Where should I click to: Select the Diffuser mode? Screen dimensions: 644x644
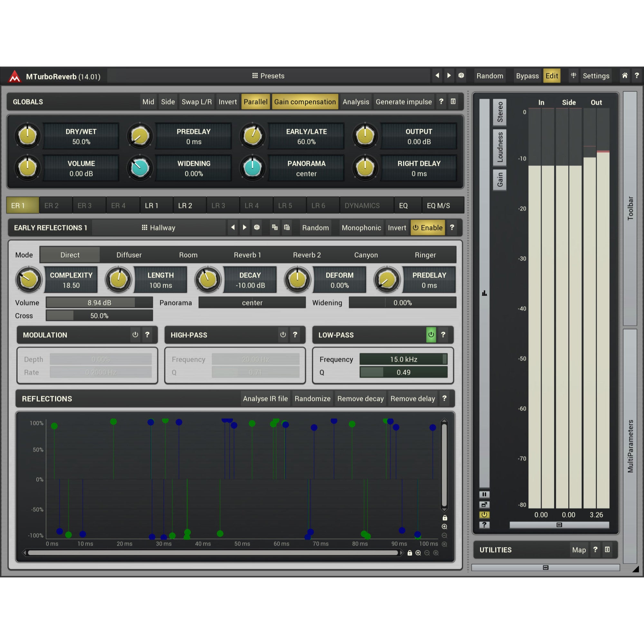point(129,255)
